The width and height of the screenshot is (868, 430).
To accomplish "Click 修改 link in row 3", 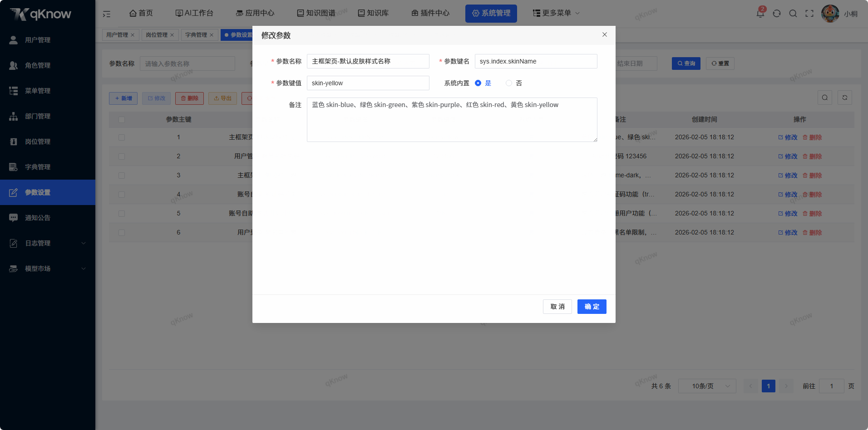I will tap(788, 176).
